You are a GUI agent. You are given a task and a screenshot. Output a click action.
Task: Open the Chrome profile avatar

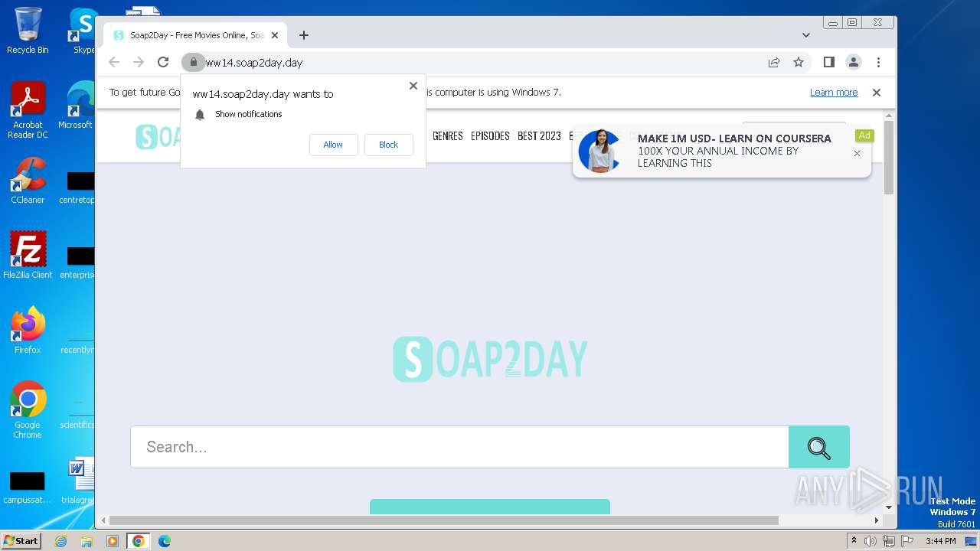click(854, 62)
